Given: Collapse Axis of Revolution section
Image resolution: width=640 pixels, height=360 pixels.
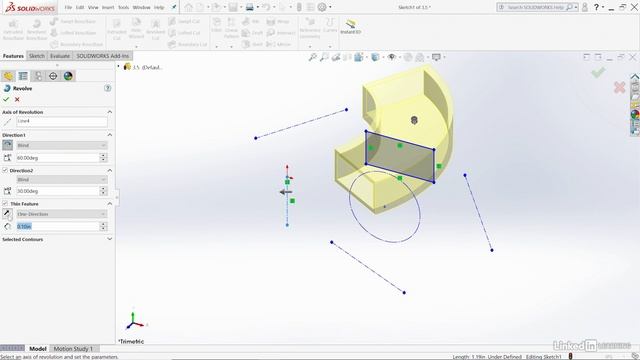Looking at the screenshot, I should (109, 112).
